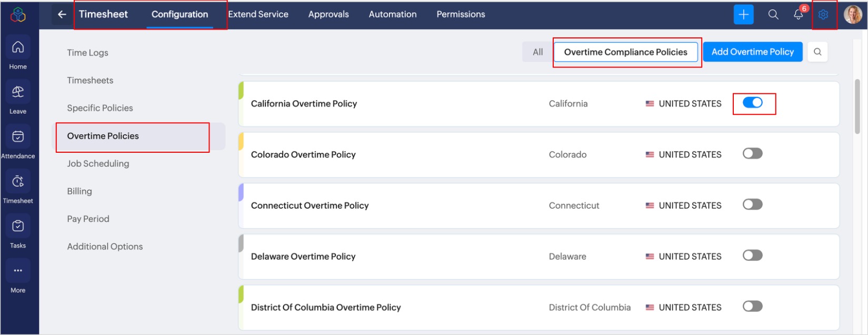Click Add Overtime Policy button
Viewport: 868px width, 335px height.
coord(753,52)
